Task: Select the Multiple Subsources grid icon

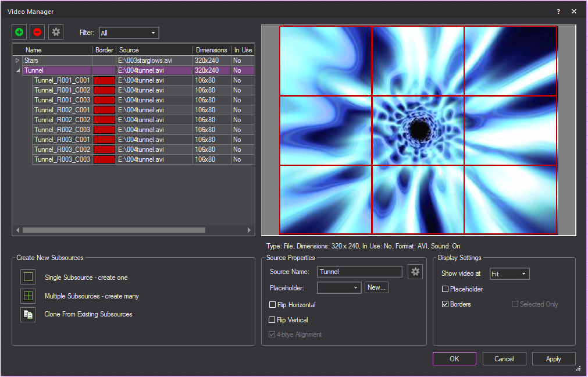Action: point(27,296)
